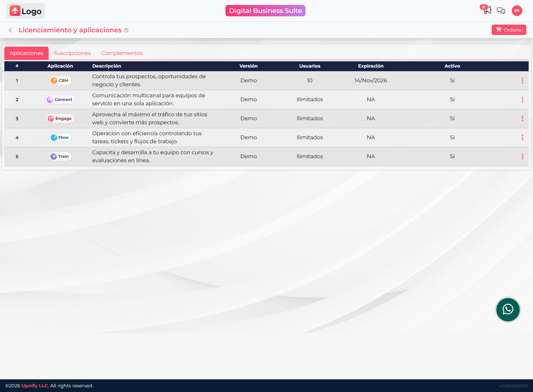Click the Descripción column header

(x=107, y=66)
